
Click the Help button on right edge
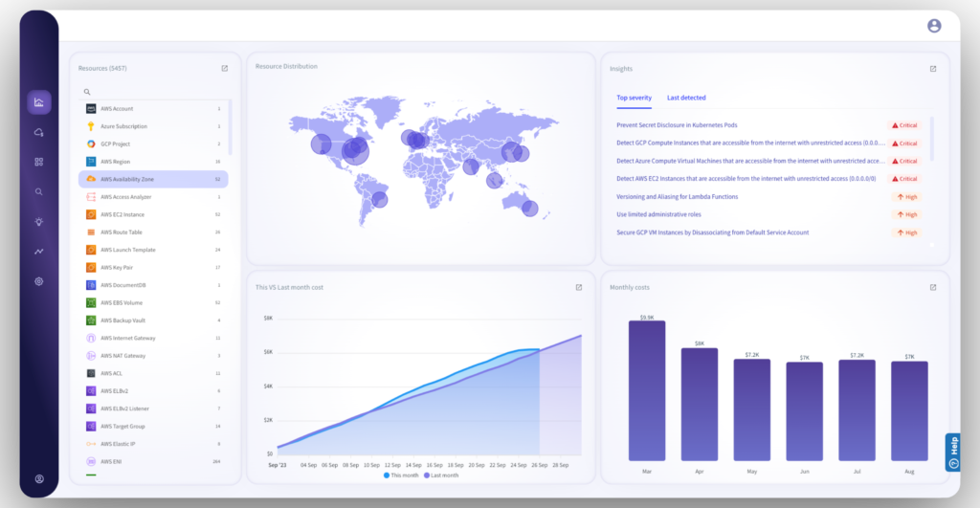click(953, 453)
